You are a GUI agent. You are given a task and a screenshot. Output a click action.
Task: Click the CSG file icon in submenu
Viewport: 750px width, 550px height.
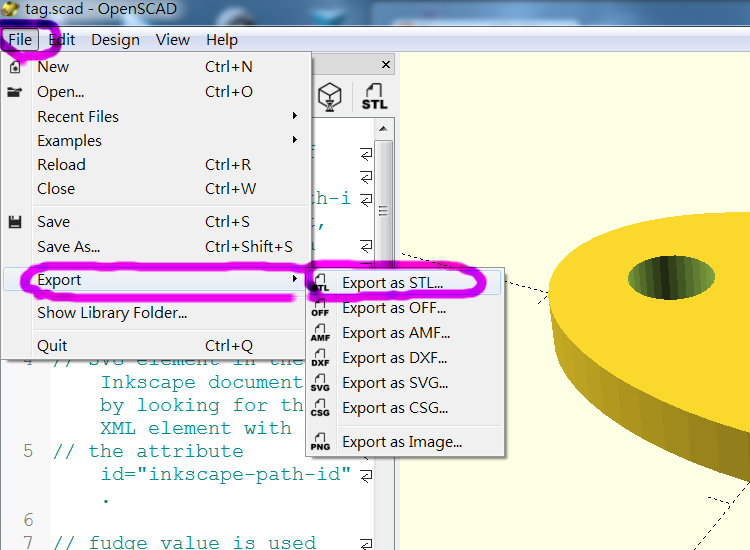click(320, 408)
